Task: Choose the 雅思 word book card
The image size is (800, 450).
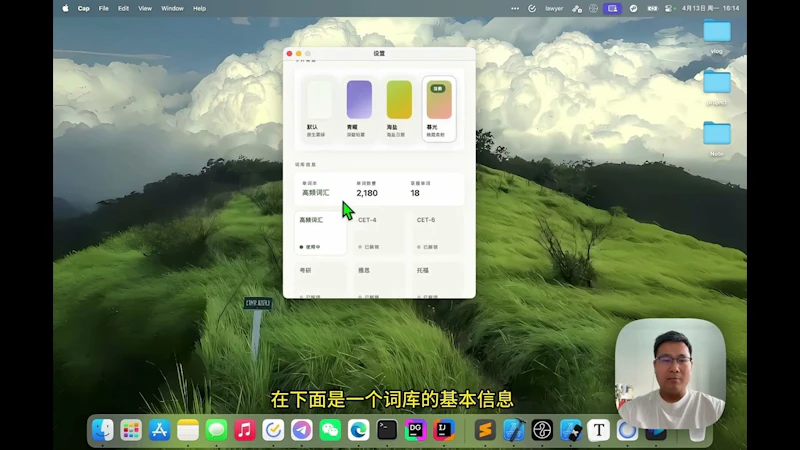Action: tap(379, 280)
